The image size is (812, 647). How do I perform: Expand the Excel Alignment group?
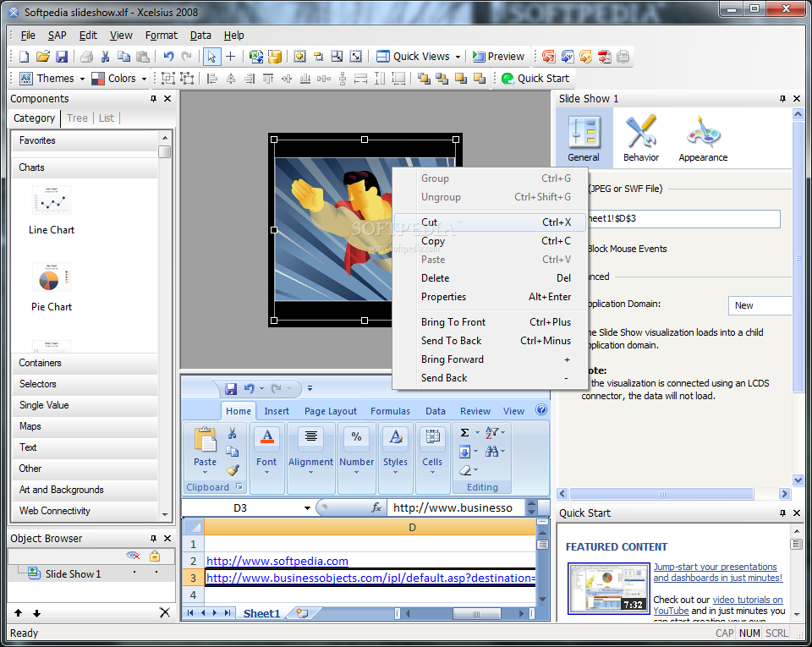click(x=310, y=472)
